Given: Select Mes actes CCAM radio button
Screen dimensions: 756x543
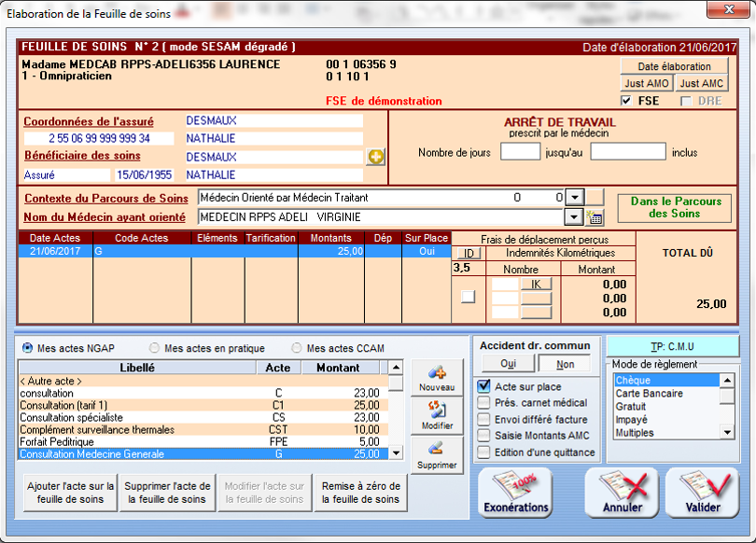Looking at the screenshot, I should (297, 348).
